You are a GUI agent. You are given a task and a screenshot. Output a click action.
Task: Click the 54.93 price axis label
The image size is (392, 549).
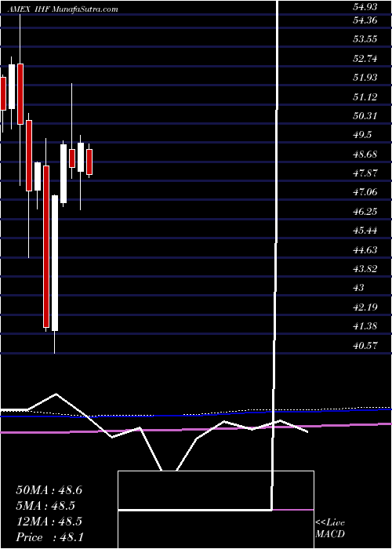[x=365, y=7]
